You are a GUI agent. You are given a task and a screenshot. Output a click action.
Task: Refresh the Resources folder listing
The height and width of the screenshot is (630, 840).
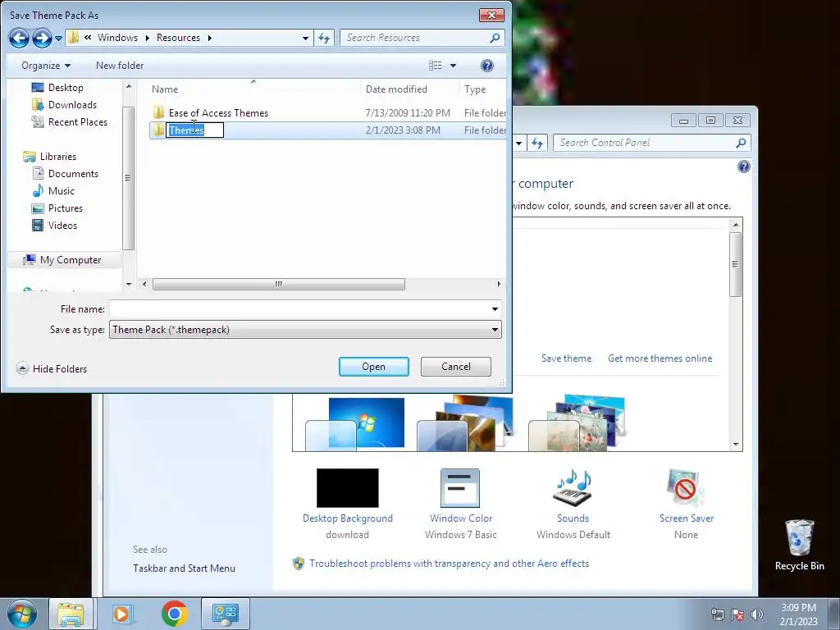(x=324, y=38)
